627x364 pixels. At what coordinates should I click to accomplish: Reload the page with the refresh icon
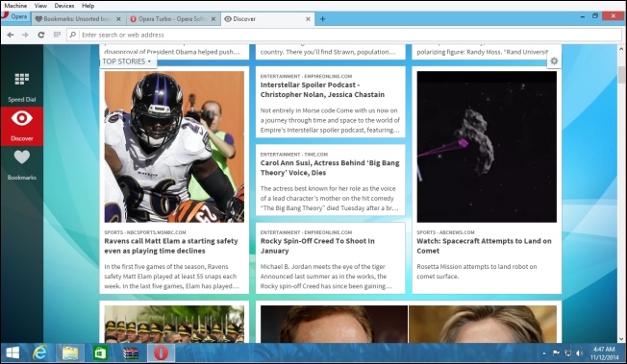coord(40,35)
